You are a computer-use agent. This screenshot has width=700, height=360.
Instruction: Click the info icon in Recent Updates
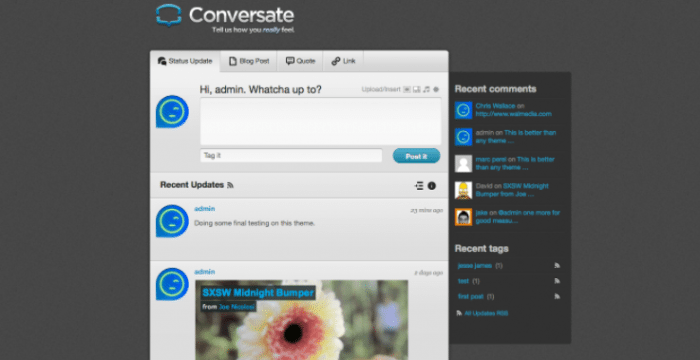click(432, 186)
